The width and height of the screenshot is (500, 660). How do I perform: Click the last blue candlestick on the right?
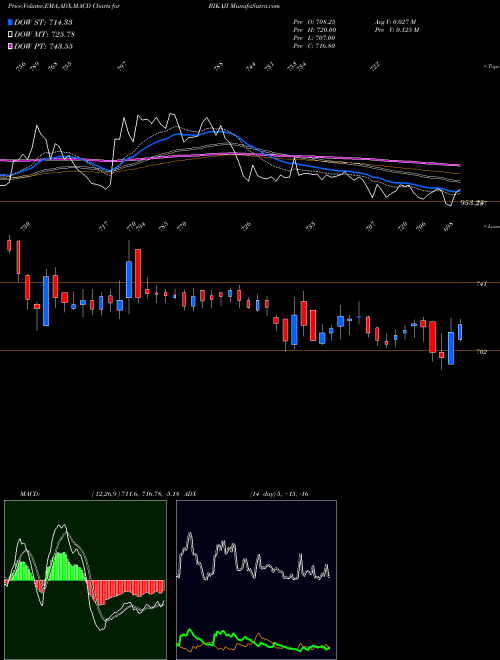coord(460,332)
